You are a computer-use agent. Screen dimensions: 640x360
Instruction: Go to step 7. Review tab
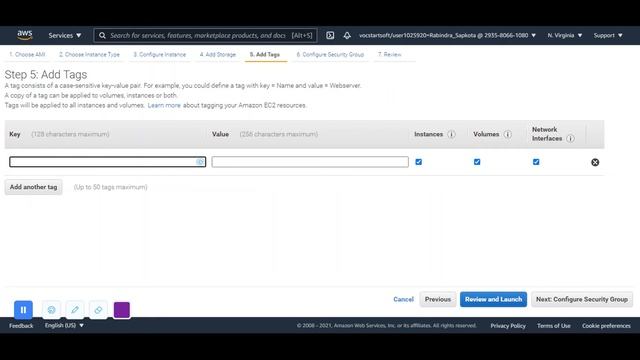[x=390, y=54]
